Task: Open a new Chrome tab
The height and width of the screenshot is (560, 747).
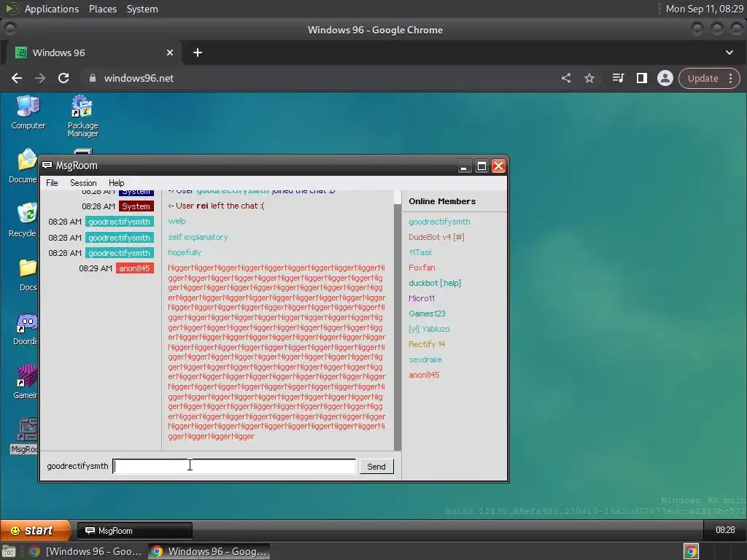Action: 198,52
